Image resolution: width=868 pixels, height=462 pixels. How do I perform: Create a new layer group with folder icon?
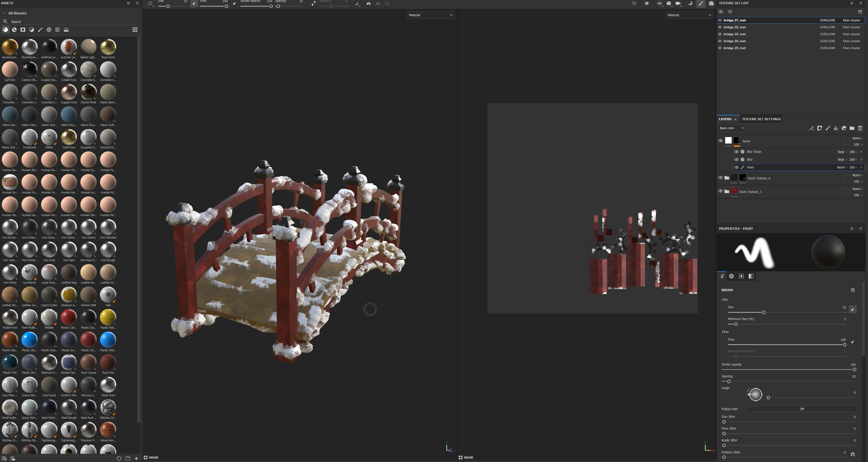852,128
